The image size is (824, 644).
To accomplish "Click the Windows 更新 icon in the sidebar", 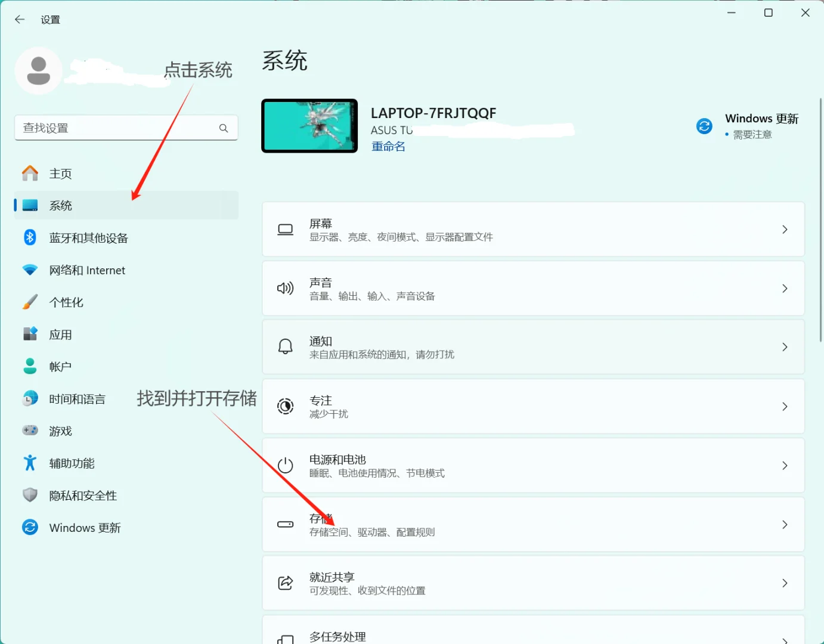I will 30,527.
